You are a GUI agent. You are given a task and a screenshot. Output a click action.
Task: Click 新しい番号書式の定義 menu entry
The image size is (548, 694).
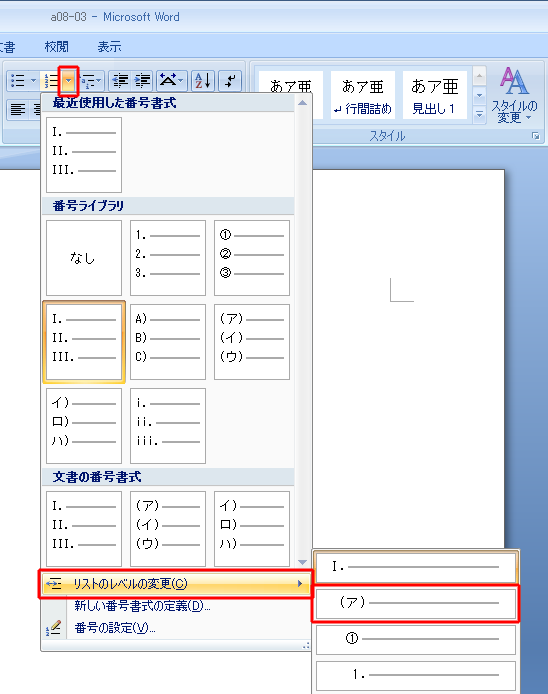click(142, 605)
